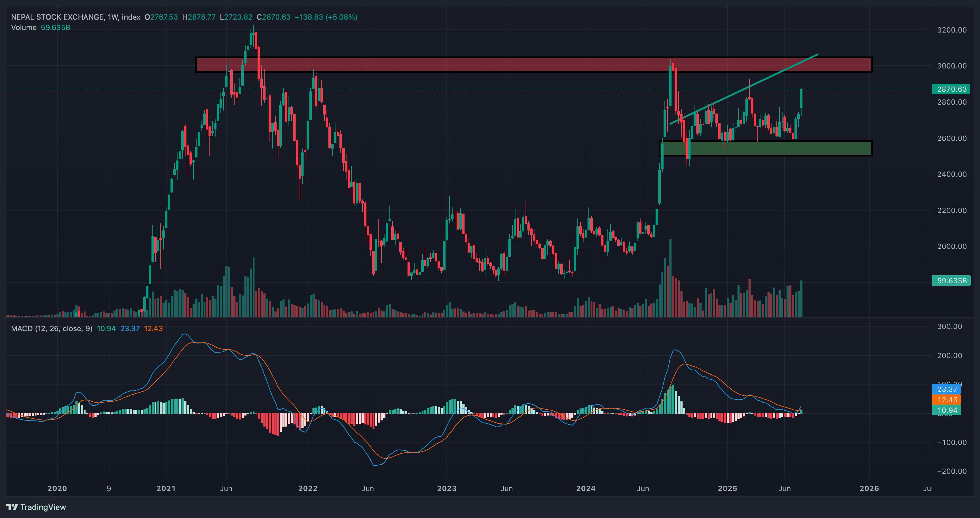
Task: Click the TradingView logo icon
Action: [x=12, y=507]
